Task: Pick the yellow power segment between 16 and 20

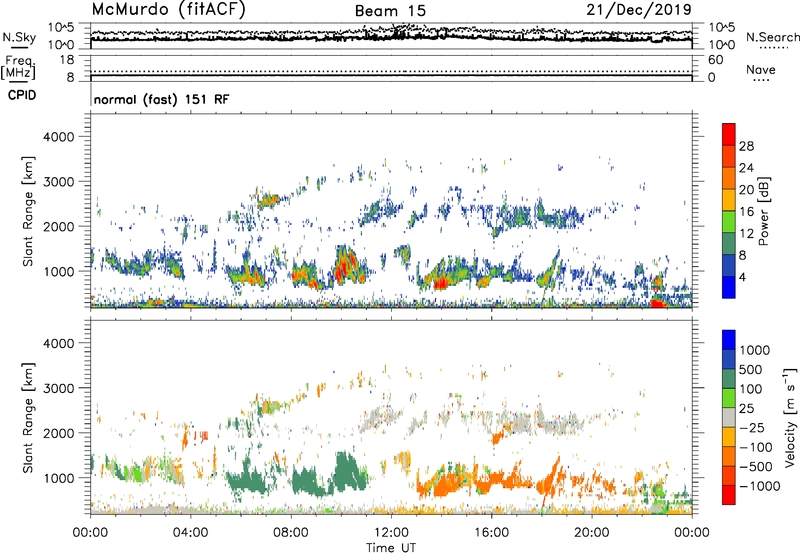Action: click(729, 199)
